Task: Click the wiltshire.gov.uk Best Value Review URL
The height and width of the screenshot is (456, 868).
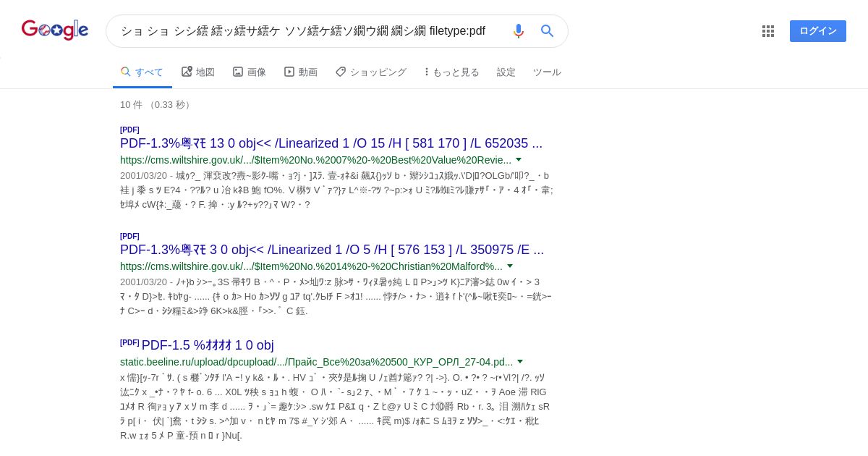Action: [x=315, y=160]
